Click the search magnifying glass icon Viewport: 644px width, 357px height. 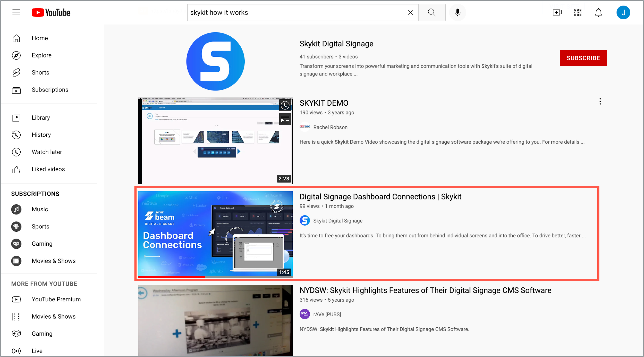(431, 12)
